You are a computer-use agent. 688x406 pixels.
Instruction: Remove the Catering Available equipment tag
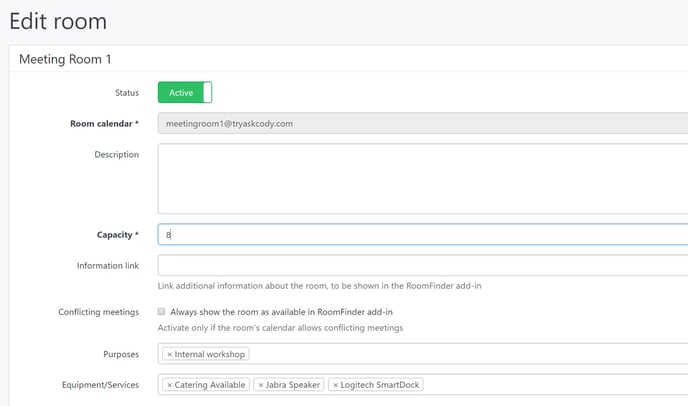tap(169, 385)
